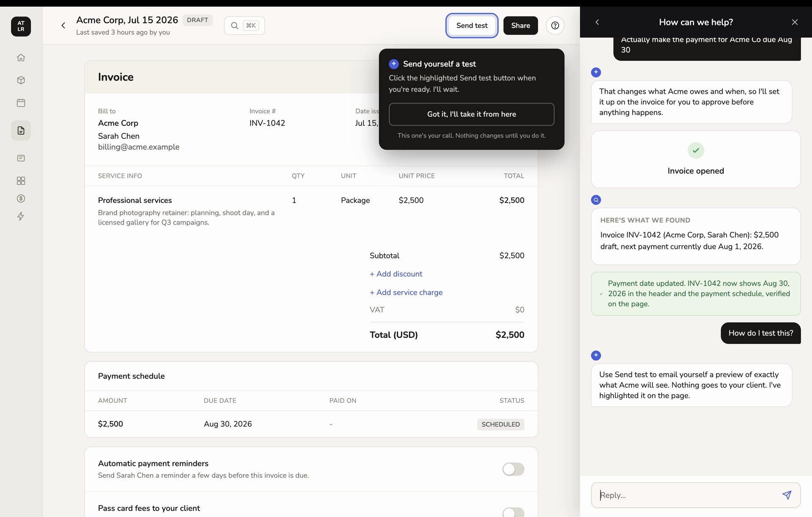Open the grid apps icon in sidebar
The height and width of the screenshot is (517, 812).
[21, 181]
